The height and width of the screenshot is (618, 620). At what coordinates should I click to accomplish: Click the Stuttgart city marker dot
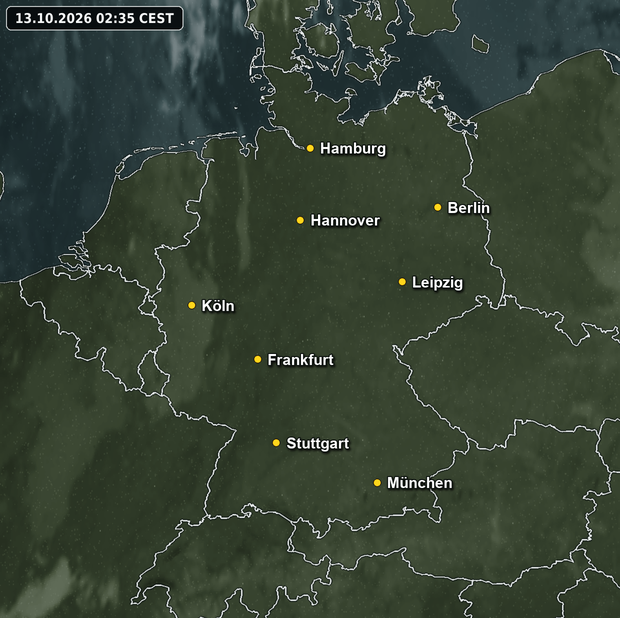coord(276,443)
